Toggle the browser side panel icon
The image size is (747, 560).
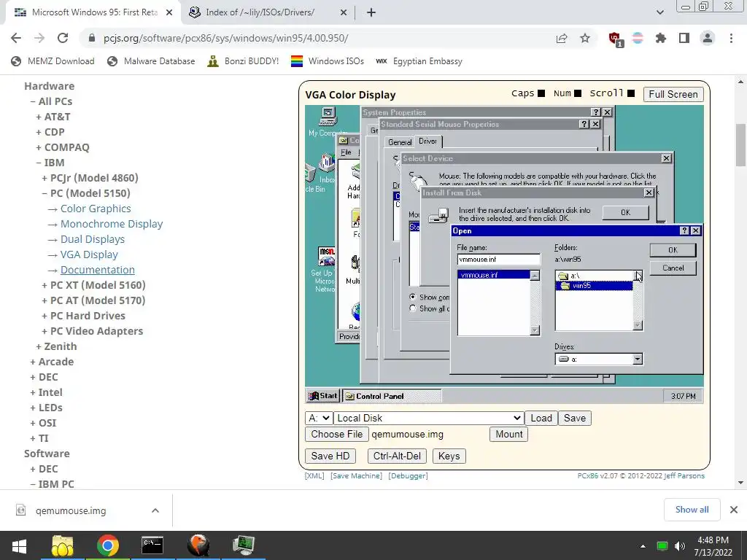[684, 38]
